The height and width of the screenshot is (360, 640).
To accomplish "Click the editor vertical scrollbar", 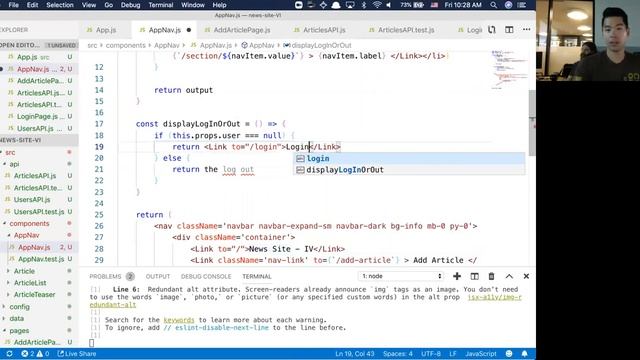I will tap(532, 122).
